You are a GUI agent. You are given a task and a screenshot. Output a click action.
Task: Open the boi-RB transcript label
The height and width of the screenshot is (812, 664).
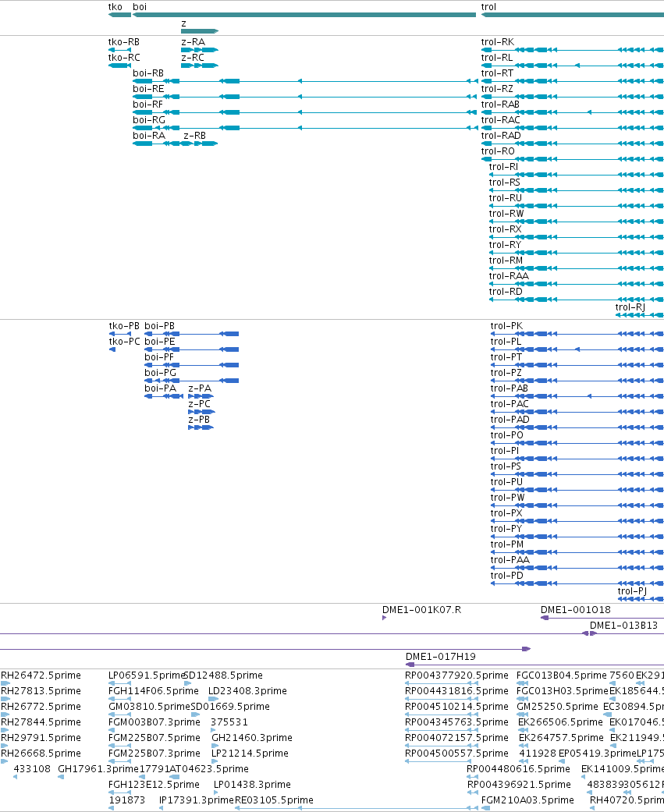coord(148,73)
